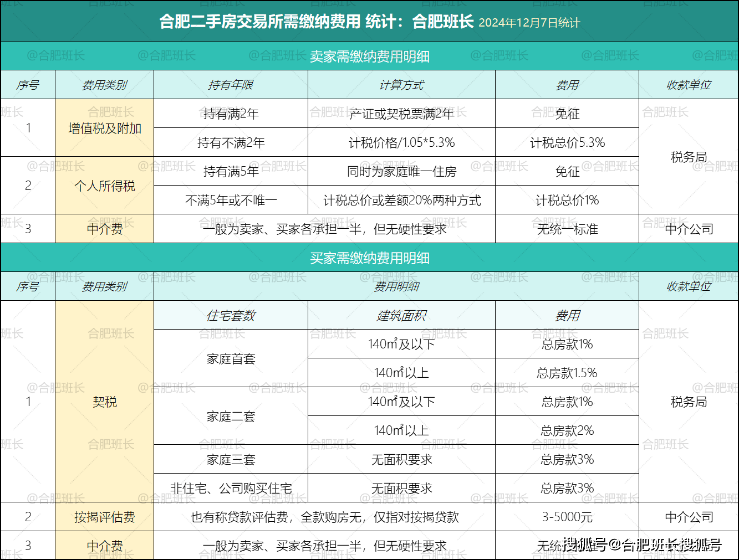Click the 计税总价或差额20%两种方式 cell
This screenshot has width=739, height=560.
pyautogui.click(x=401, y=200)
